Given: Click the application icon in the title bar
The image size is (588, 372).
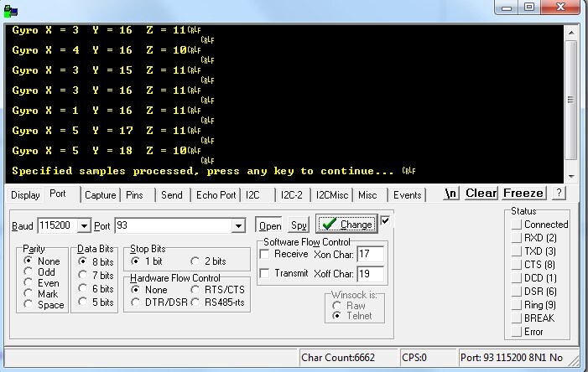Looking at the screenshot, I should (x=11, y=11).
